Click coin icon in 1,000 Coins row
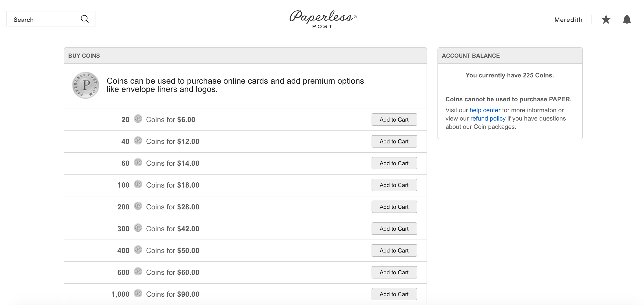 138,294
